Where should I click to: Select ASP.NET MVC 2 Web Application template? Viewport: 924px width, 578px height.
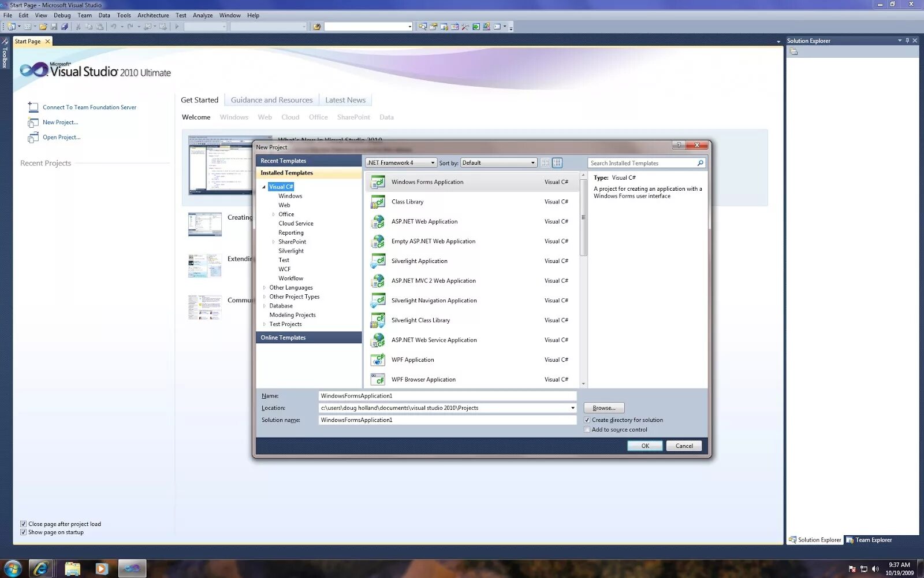472,281
